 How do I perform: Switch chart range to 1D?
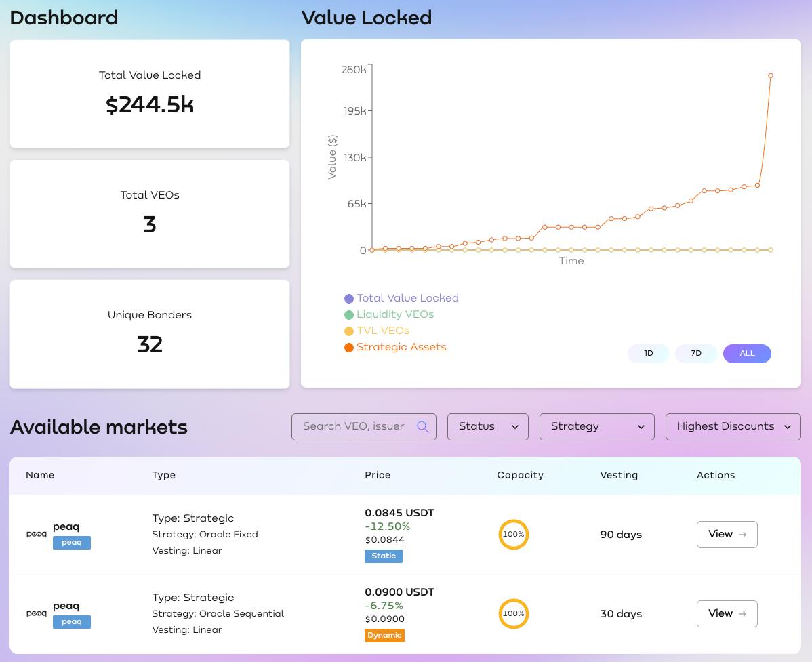click(649, 354)
